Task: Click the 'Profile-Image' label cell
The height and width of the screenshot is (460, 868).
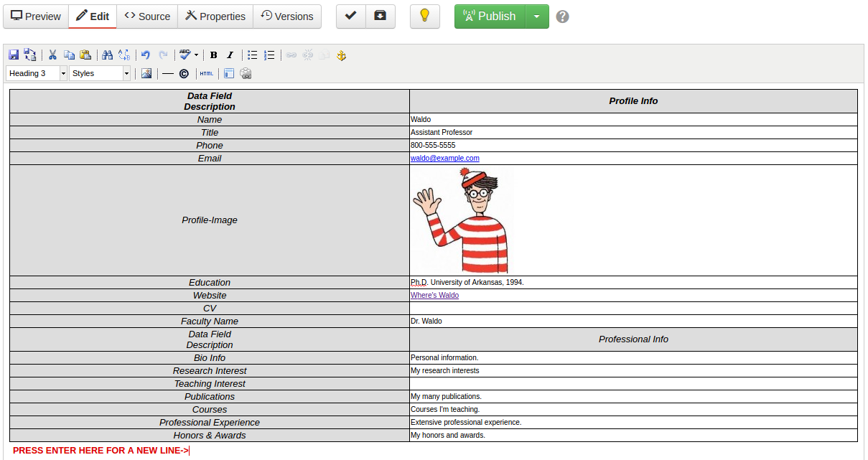Action: (x=210, y=220)
